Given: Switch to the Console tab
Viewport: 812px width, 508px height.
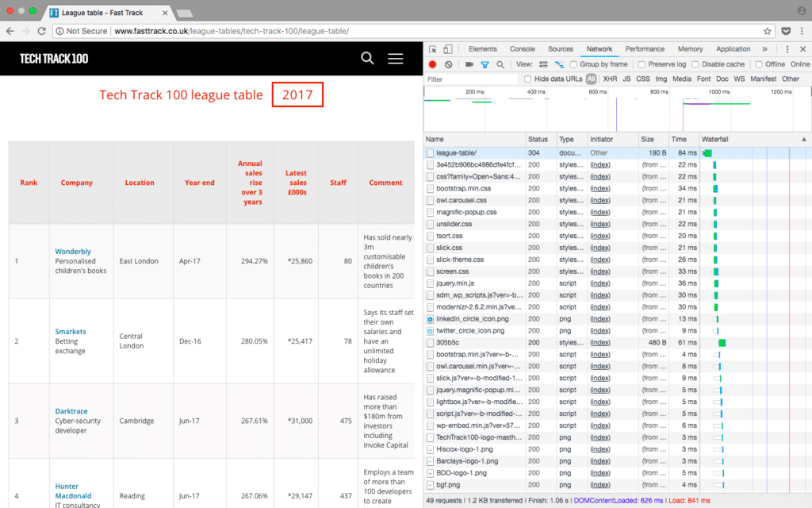Looking at the screenshot, I should pos(522,49).
